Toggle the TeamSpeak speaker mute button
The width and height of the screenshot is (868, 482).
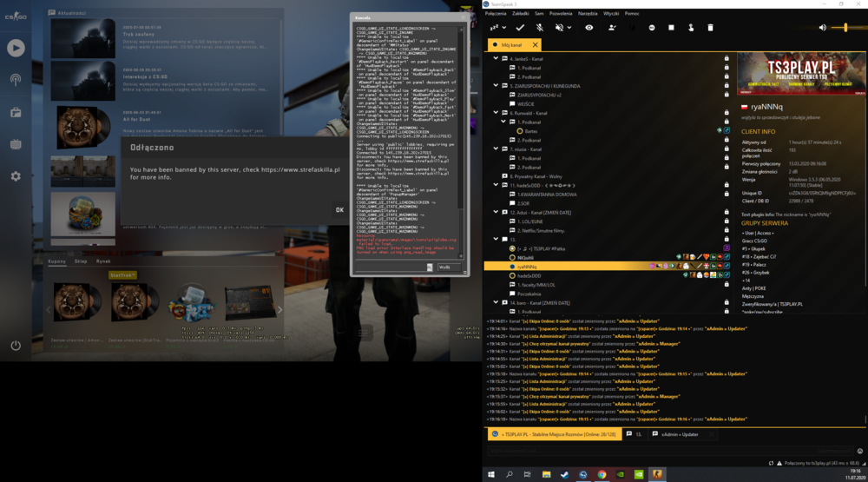(x=560, y=27)
